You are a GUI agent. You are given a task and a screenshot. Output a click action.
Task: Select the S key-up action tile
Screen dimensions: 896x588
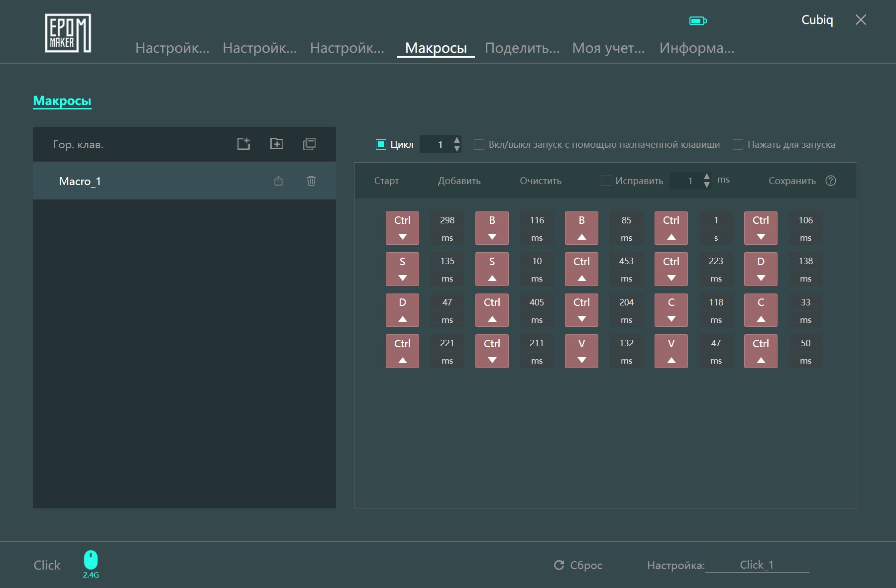[x=492, y=269]
